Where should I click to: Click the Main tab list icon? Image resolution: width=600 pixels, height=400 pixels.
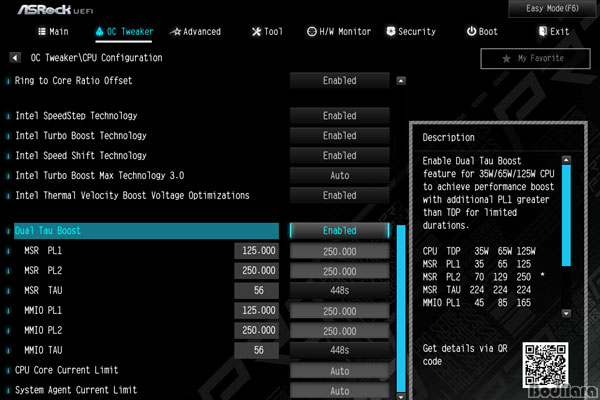coord(42,31)
